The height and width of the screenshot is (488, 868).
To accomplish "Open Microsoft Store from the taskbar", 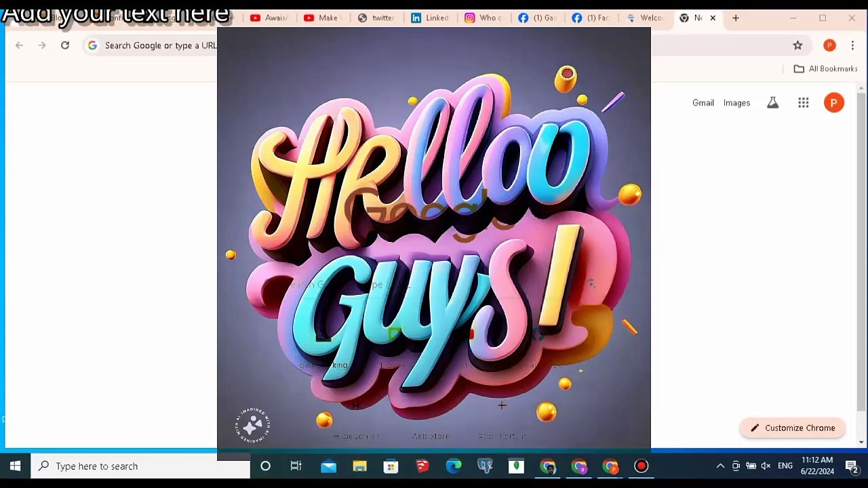I will click(391, 466).
